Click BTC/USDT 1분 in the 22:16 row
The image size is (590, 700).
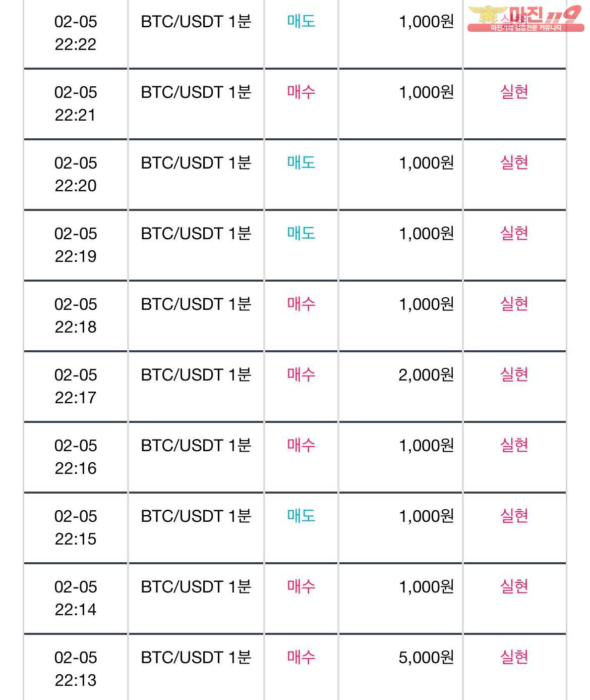pyautogui.click(x=196, y=446)
